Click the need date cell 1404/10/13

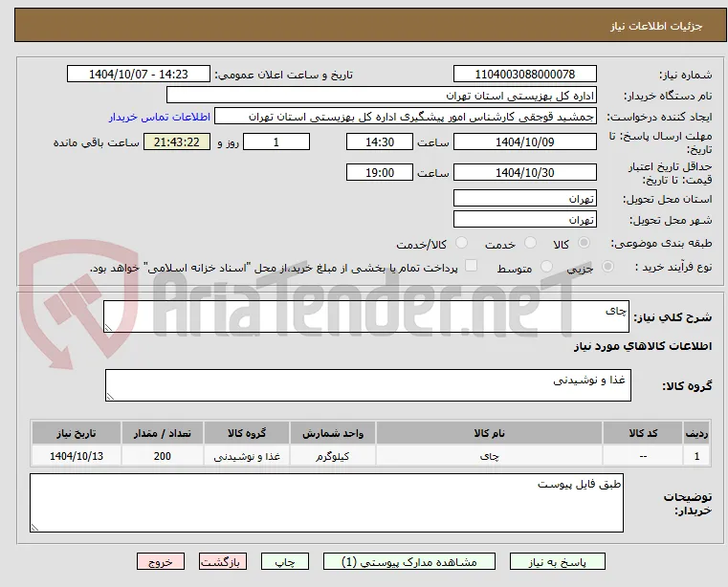(77, 456)
